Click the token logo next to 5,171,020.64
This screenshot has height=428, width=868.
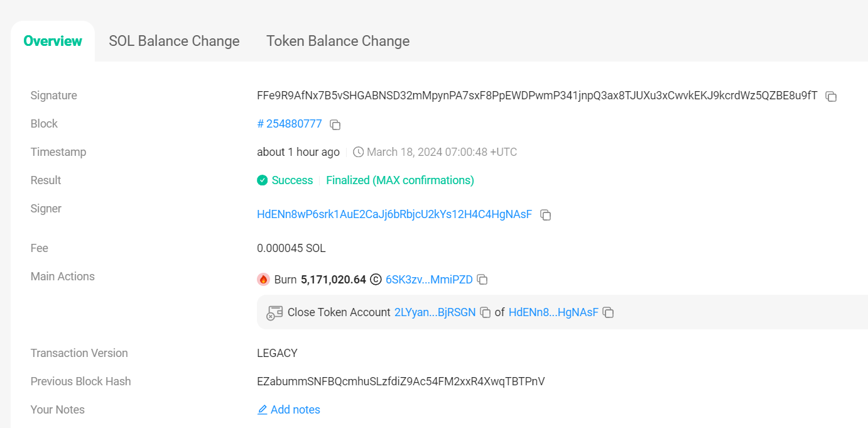376,280
